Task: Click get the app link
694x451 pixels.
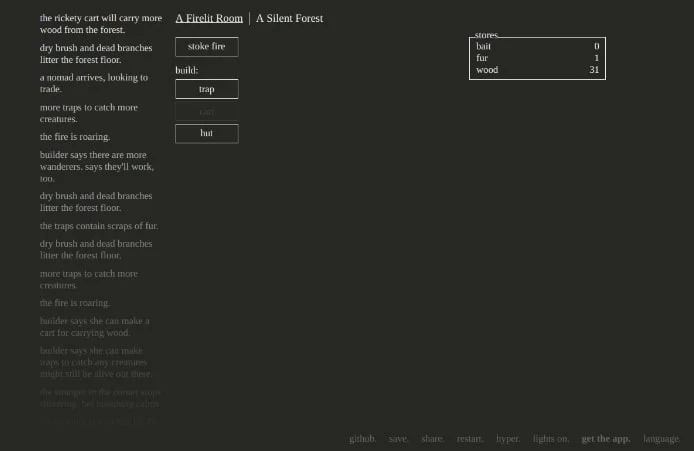Action: pyautogui.click(x=606, y=439)
